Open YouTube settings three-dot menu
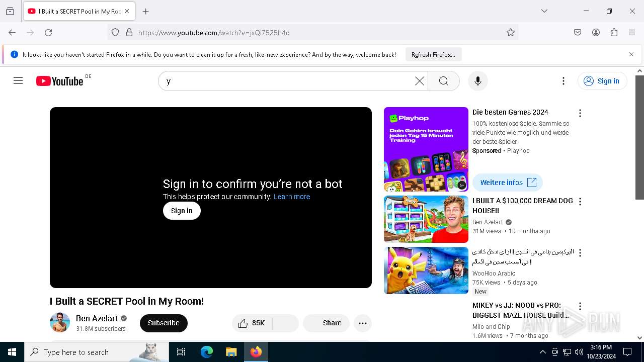This screenshot has height=362, width=644. click(x=563, y=81)
